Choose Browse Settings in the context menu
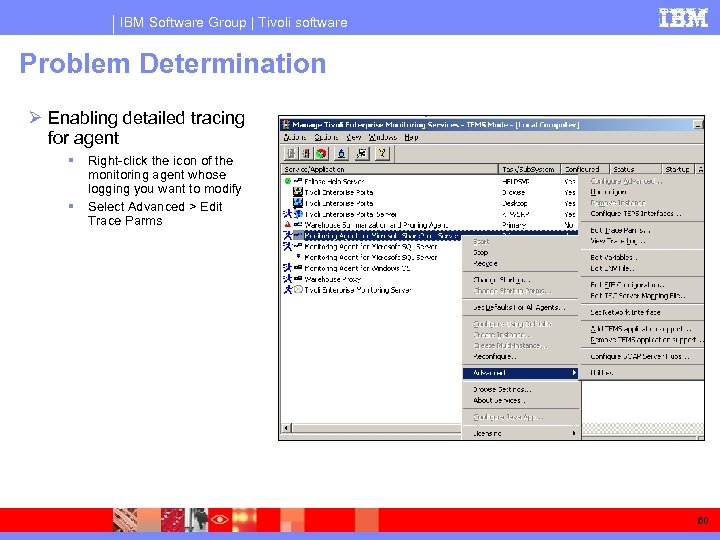 tap(521, 389)
